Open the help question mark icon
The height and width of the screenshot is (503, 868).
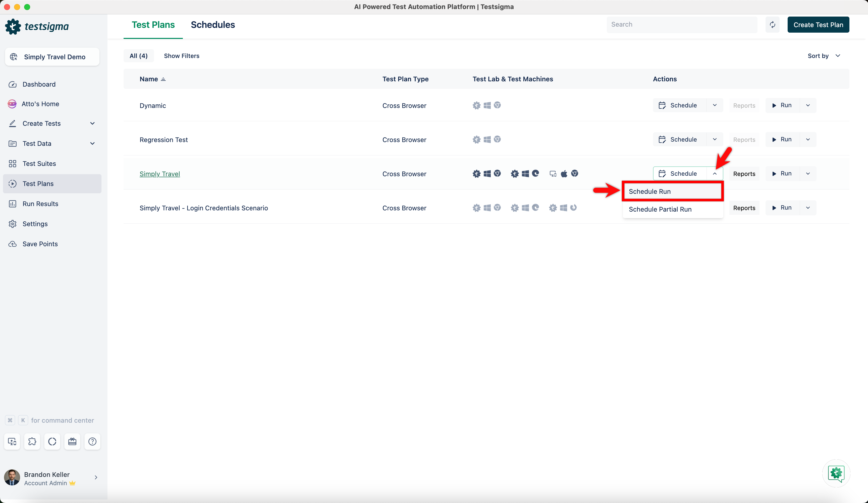(x=92, y=441)
